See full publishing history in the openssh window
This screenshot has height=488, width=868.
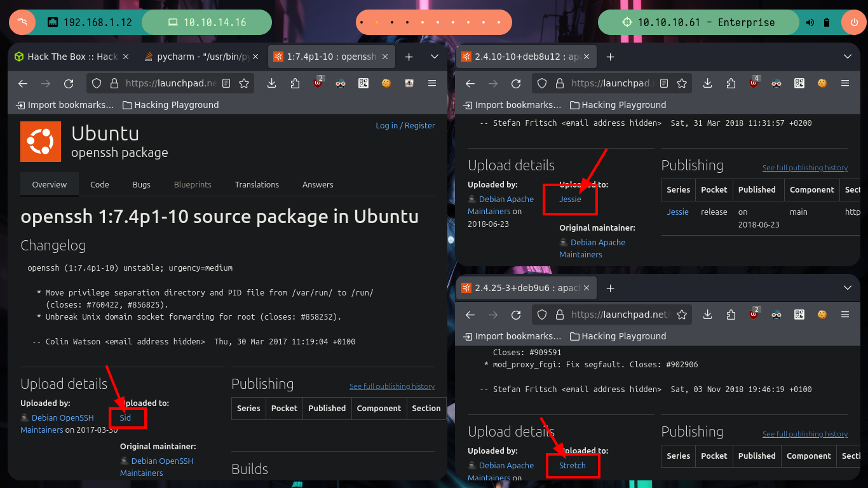392,386
